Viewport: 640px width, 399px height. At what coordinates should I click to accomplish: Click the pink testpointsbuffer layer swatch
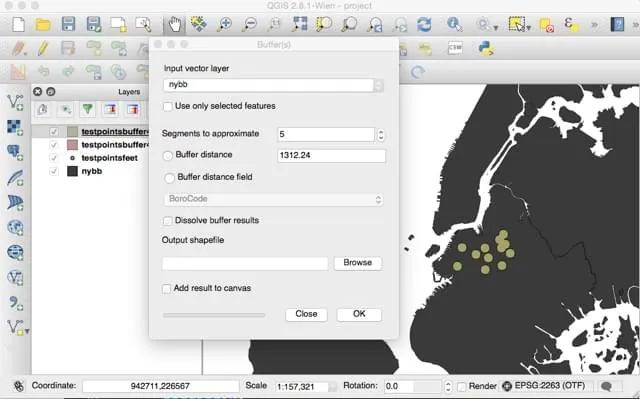[x=72, y=145]
